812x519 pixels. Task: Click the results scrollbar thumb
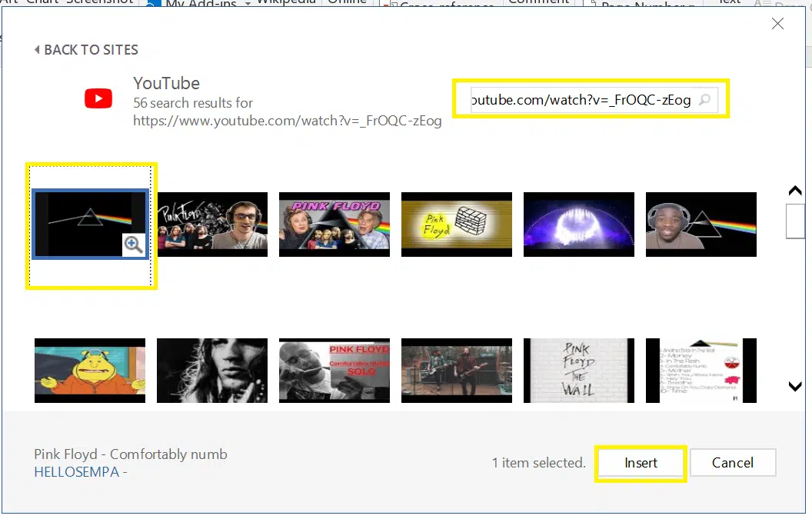click(795, 221)
